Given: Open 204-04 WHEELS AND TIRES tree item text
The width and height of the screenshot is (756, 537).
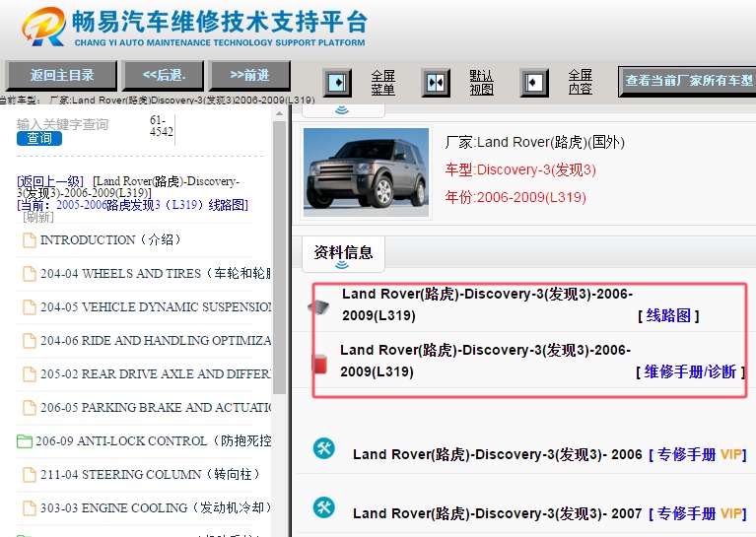Looking at the screenshot, I should (156, 274).
